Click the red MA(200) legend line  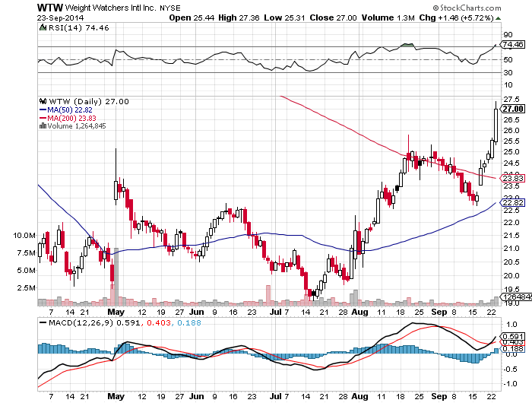pos(43,118)
